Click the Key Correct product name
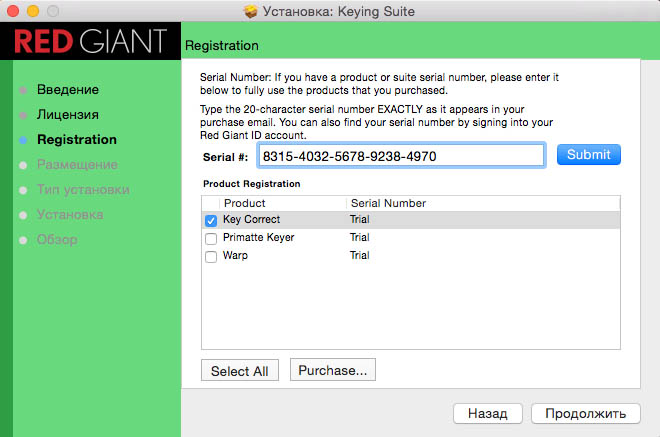The width and height of the screenshot is (660, 437). point(251,219)
